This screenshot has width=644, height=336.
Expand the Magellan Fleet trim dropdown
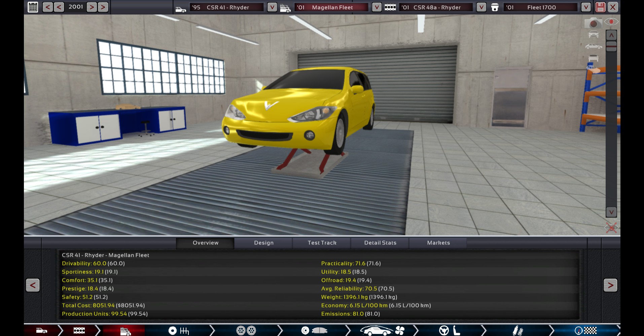(377, 7)
